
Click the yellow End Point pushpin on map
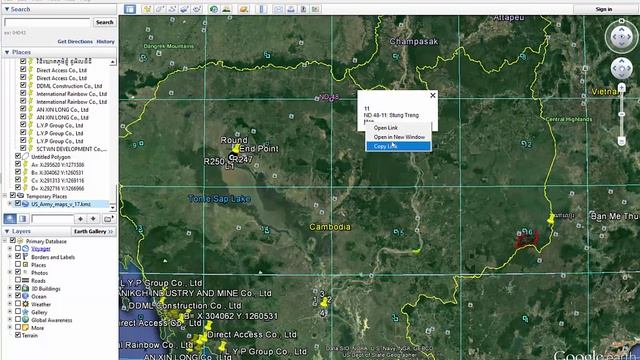click(x=236, y=148)
